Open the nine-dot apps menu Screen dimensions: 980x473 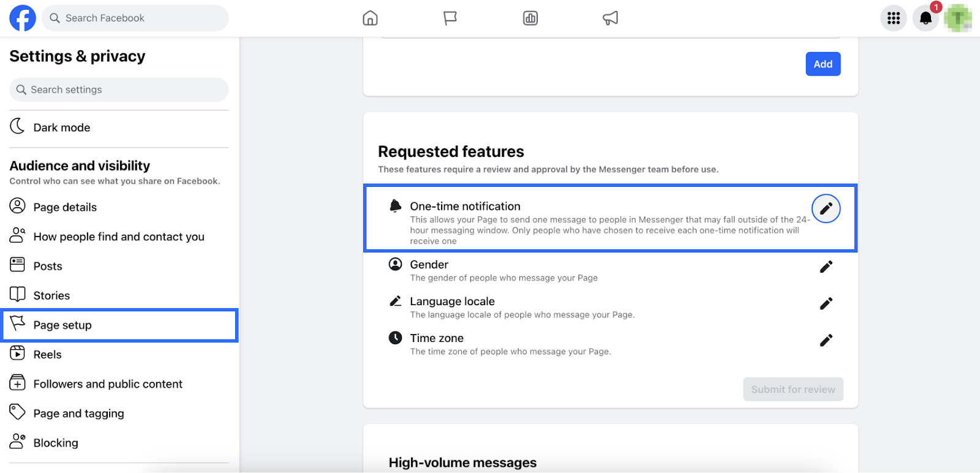(894, 18)
